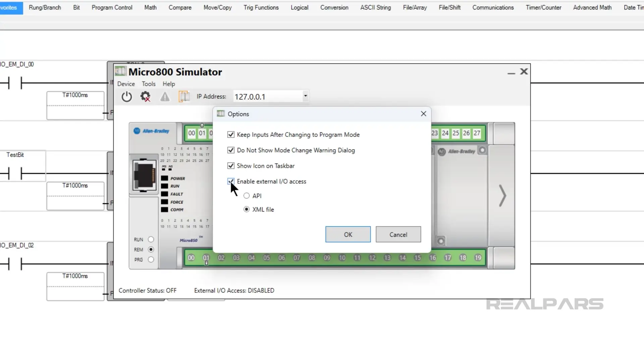This screenshot has height=362, width=644.
Task: Click output terminal 05 on bottom strip
Action: coord(267,258)
